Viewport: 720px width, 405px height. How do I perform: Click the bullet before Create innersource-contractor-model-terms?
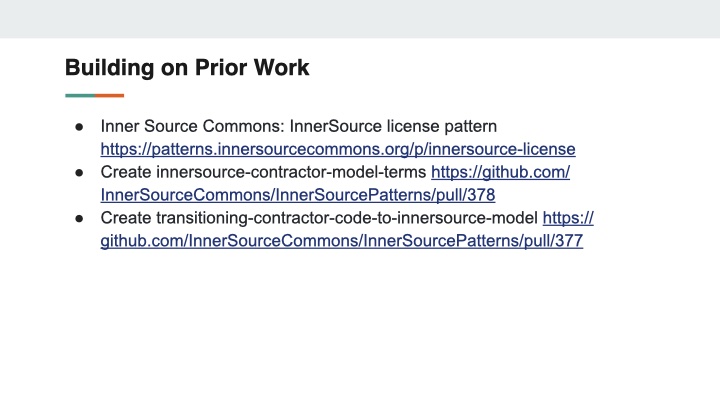[79, 173]
